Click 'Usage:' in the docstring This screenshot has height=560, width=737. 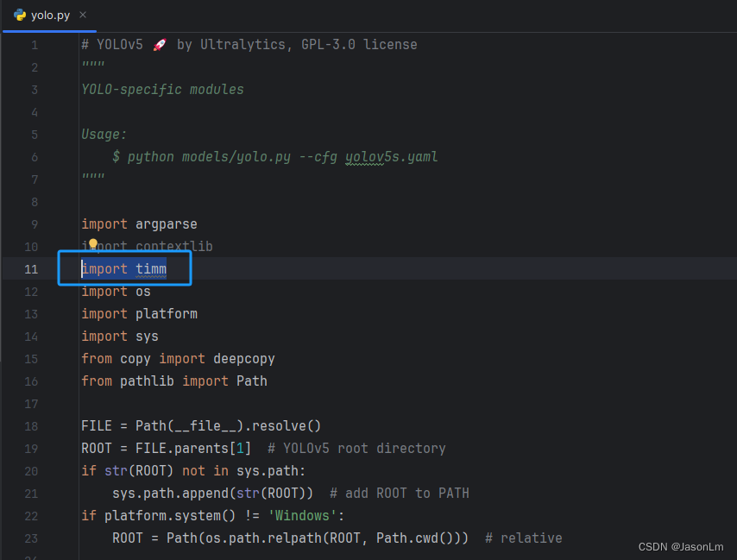click(104, 135)
